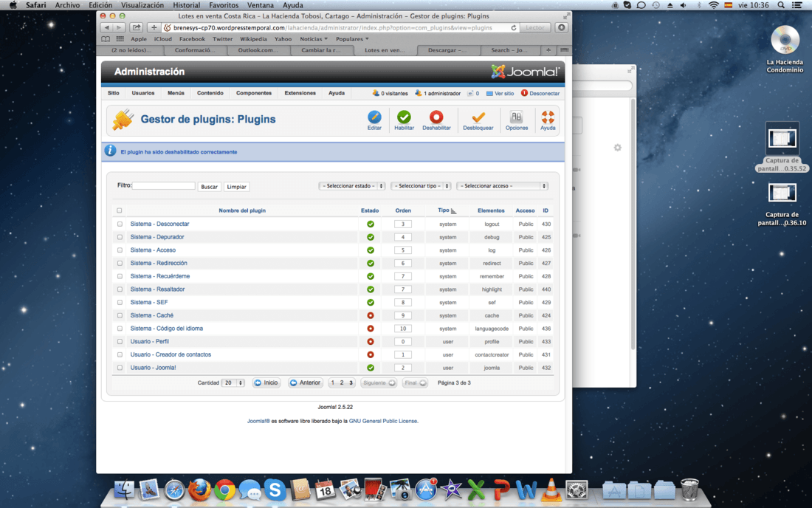This screenshot has height=508, width=812.
Task: Click Safari share button icon
Action: pos(137,27)
